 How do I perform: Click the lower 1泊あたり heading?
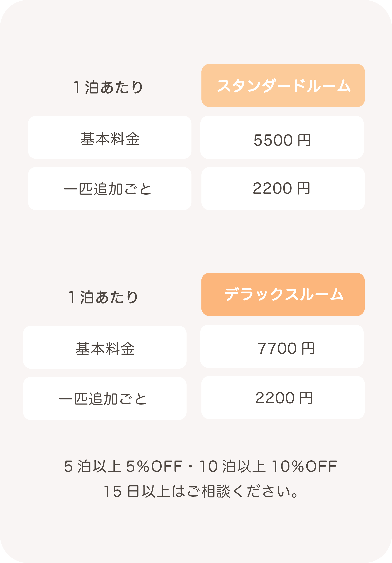[103, 297]
